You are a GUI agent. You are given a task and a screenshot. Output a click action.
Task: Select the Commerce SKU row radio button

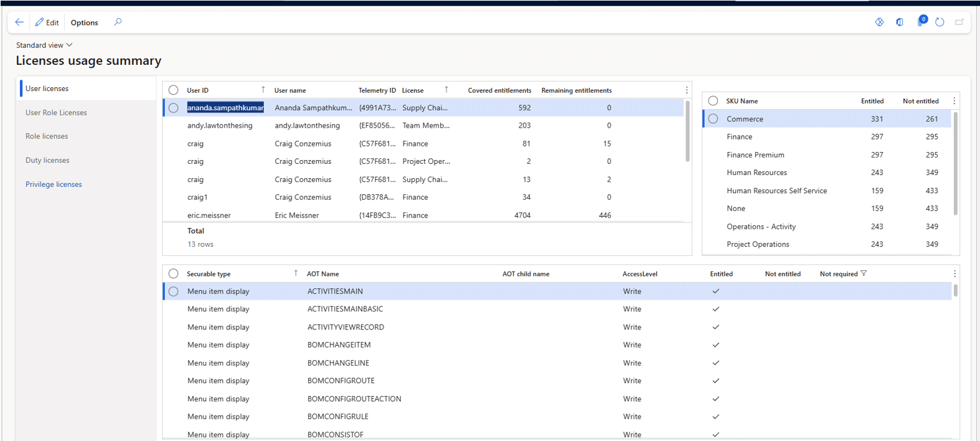[x=714, y=119]
